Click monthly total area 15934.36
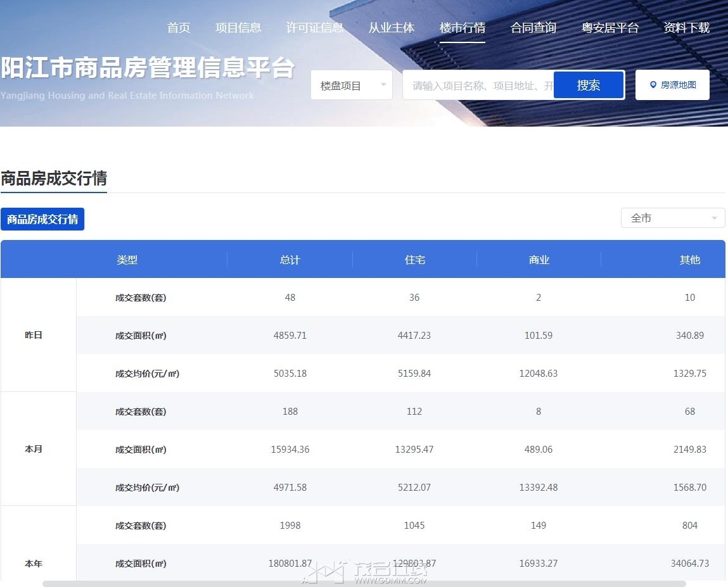 tap(290, 450)
